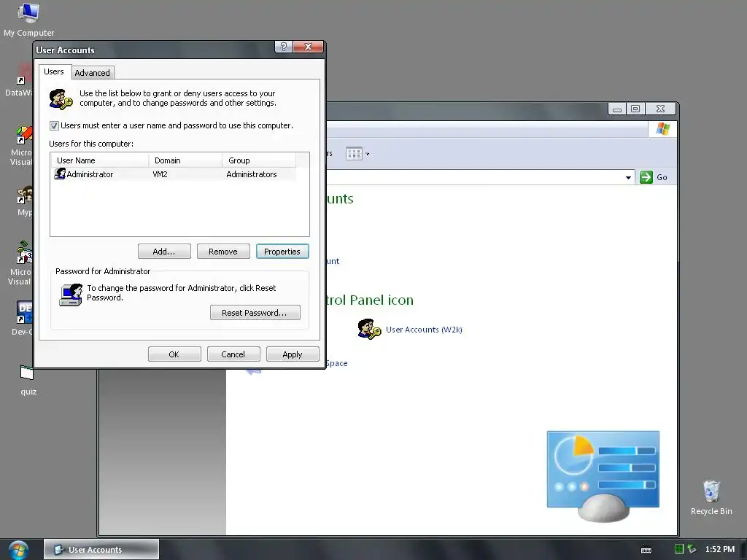Click keyboard icon in system tray
Image resolution: width=747 pixels, height=560 pixels.
tap(646, 550)
